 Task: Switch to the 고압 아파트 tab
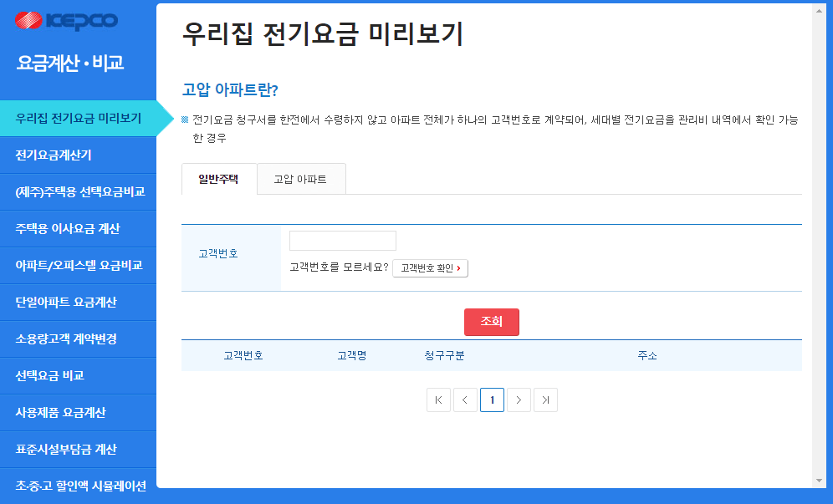click(301, 178)
